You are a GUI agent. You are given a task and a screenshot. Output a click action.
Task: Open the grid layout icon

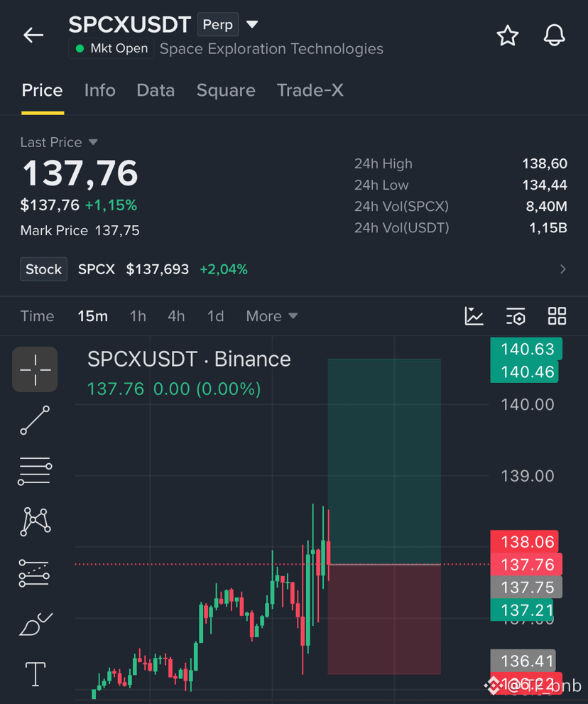tap(557, 316)
